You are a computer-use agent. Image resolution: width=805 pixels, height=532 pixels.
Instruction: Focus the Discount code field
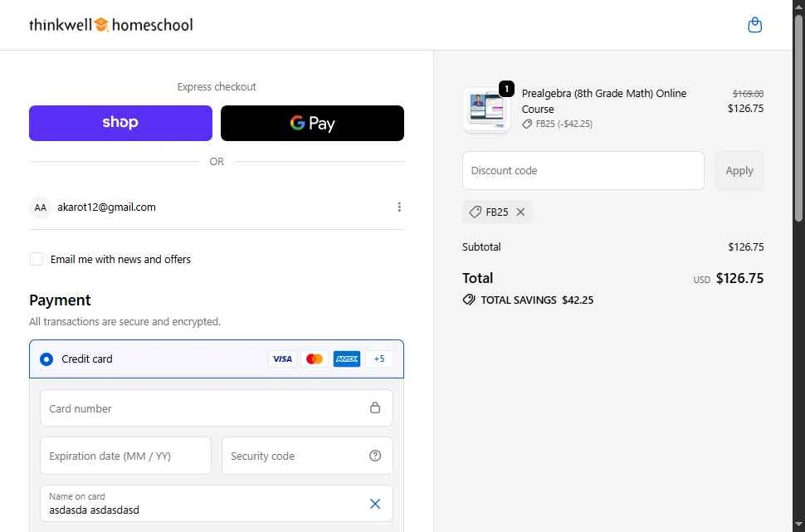[x=583, y=170]
